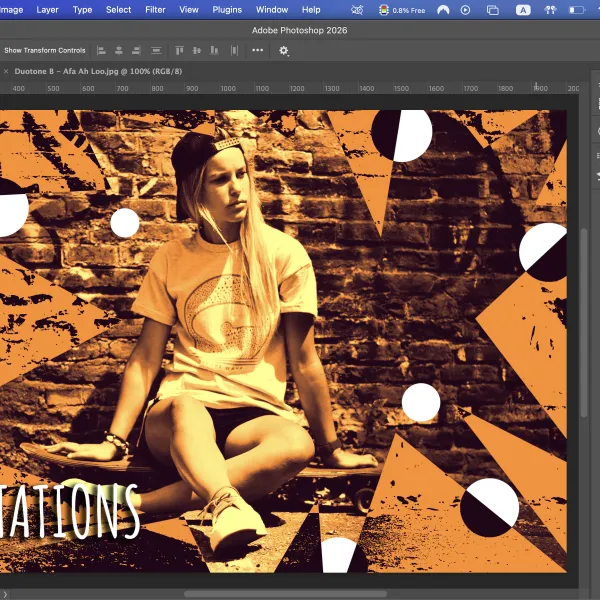This screenshot has width=600, height=600.
Task: Open the Select menu
Action: pos(118,10)
